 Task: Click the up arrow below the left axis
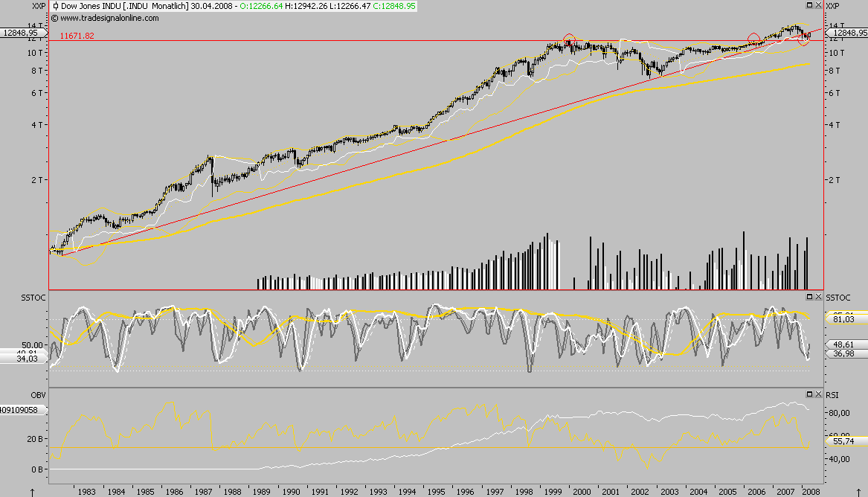coord(32,492)
